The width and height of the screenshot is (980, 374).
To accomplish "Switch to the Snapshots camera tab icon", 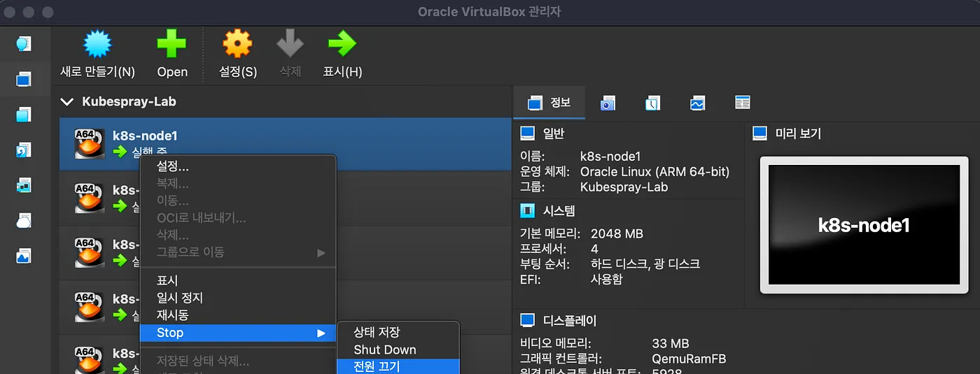I will tap(608, 103).
